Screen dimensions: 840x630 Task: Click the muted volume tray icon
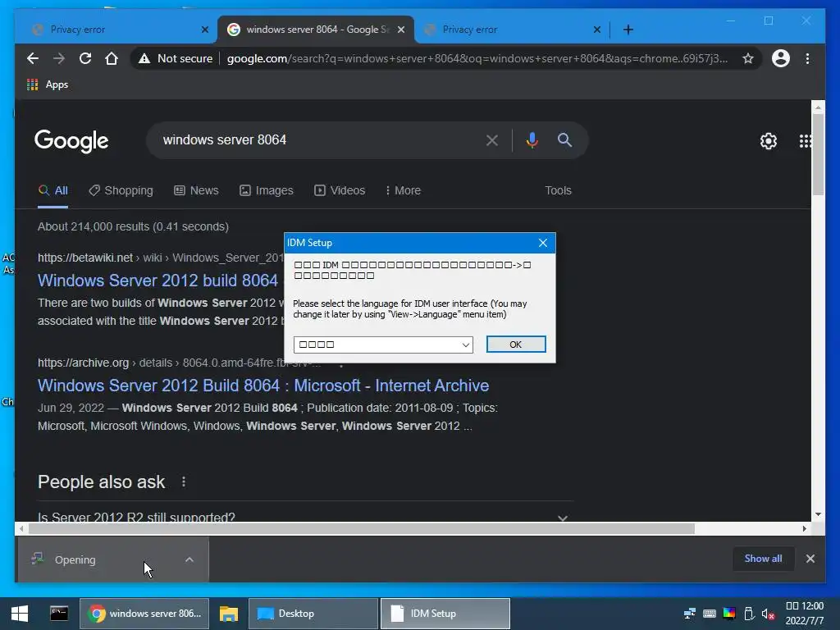tap(768, 614)
